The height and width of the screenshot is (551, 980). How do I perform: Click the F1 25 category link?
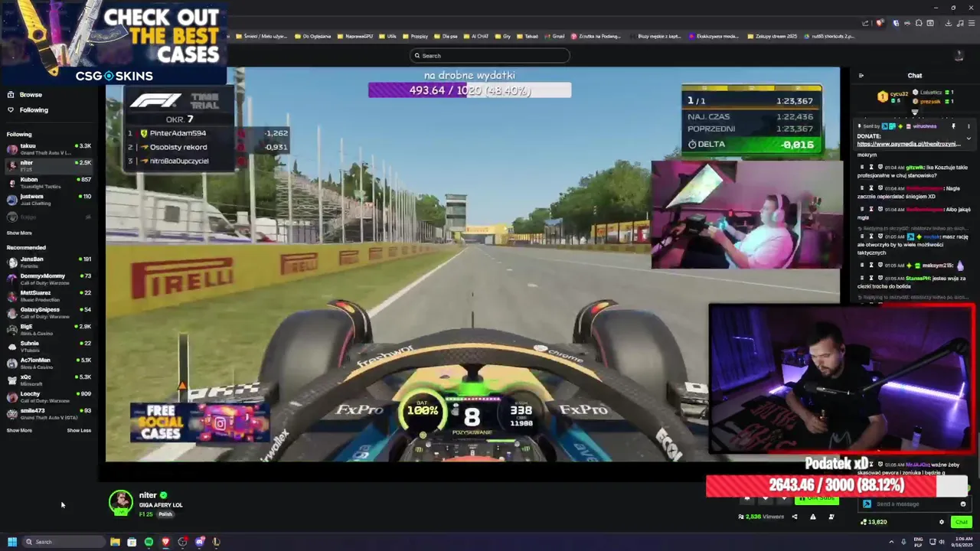[145, 514]
